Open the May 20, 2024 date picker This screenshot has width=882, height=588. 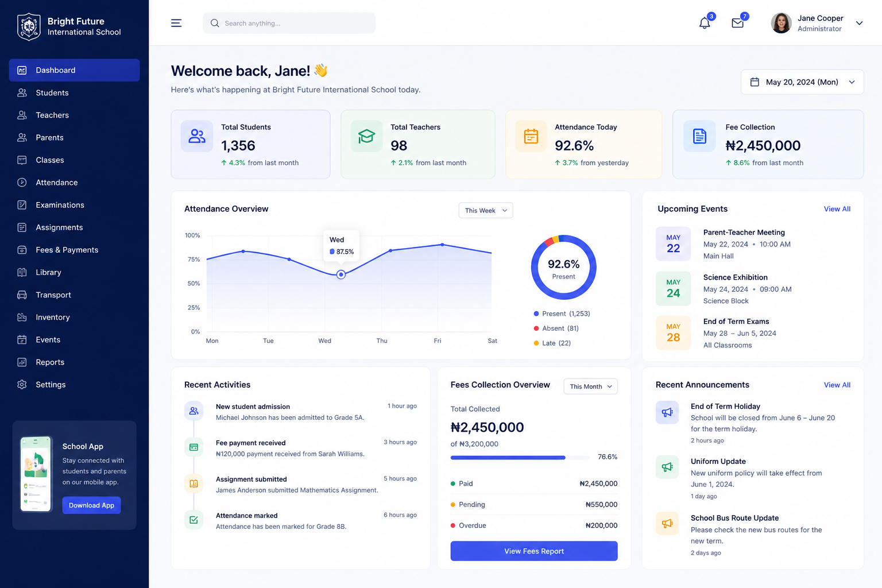pyautogui.click(x=802, y=82)
